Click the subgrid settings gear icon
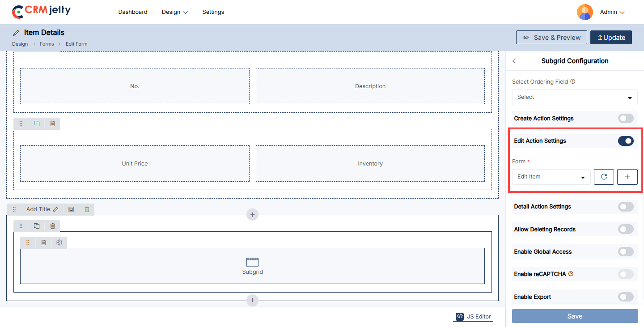644x327 pixels. click(x=59, y=242)
